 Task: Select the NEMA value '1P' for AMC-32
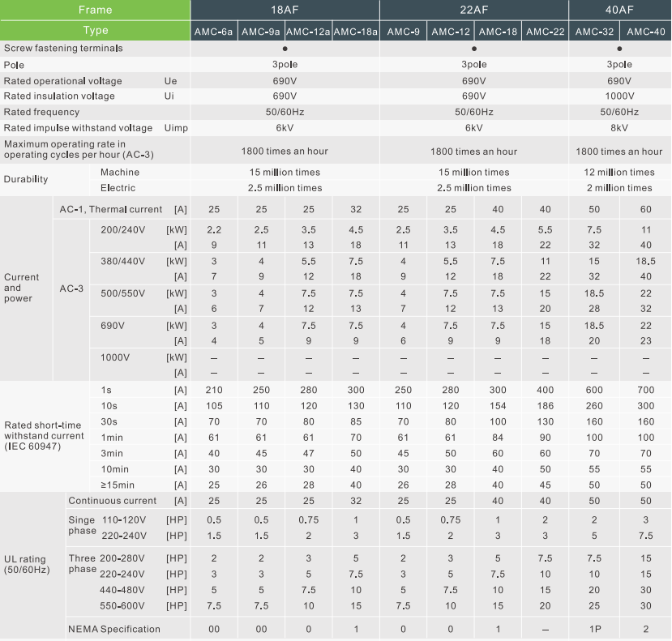tap(594, 629)
